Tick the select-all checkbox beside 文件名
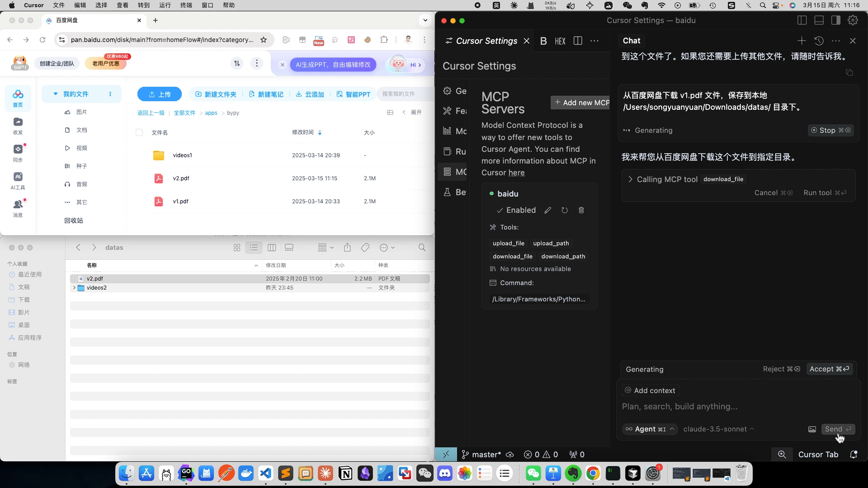 click(x=139, y=132)
